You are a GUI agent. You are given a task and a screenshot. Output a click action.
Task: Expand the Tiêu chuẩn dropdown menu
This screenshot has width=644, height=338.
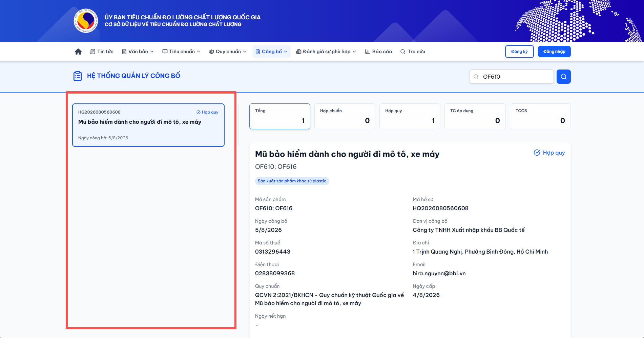pos(181,52)
